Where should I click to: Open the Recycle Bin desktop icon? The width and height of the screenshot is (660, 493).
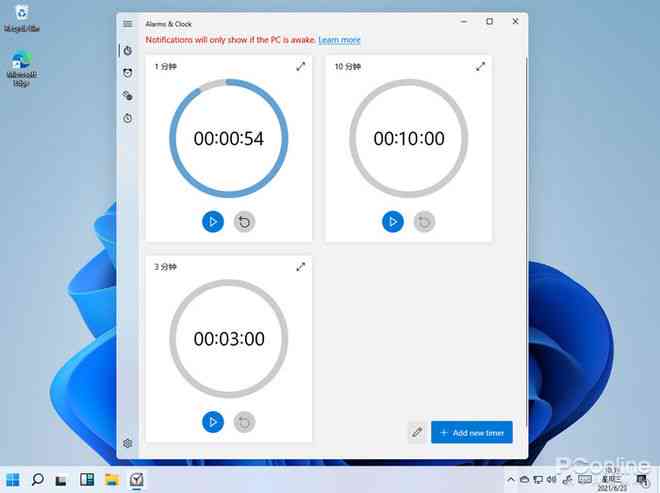point(21,18)
